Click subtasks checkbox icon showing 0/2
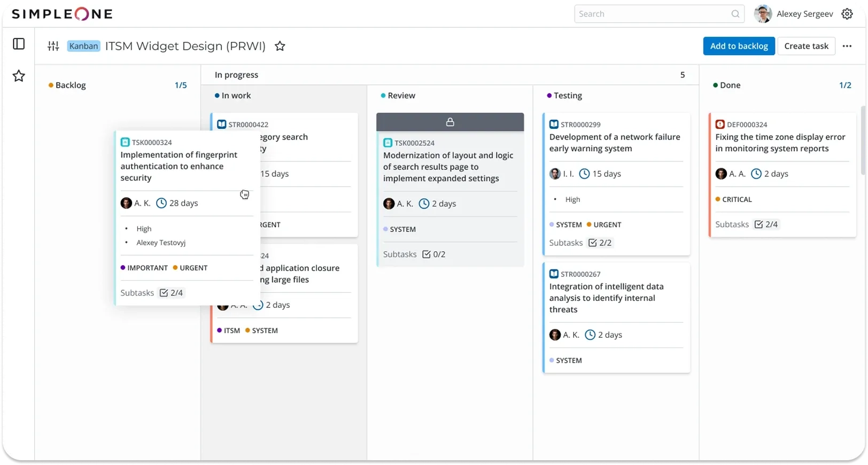 click(427, 254)
